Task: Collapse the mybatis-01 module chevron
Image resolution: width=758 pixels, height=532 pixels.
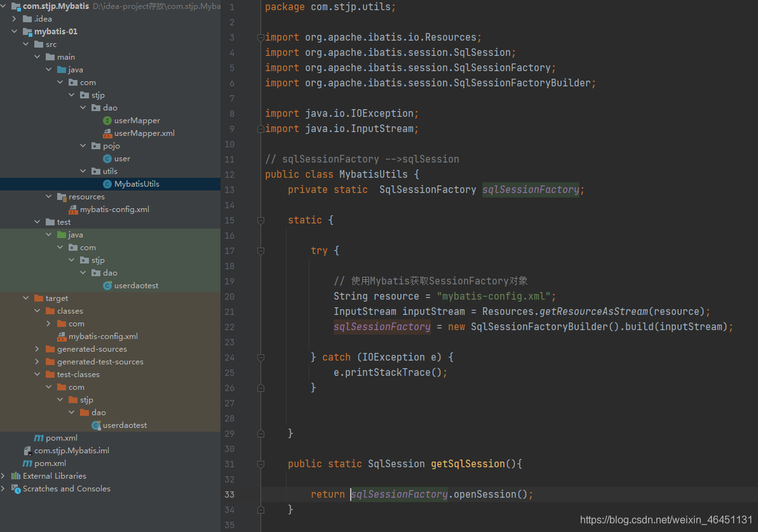Action: (x=15, y=31)
